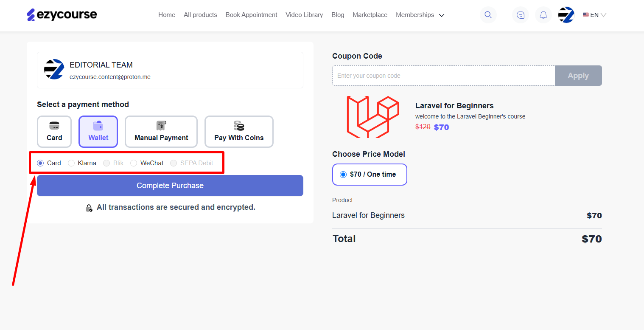The image size is (644, 330).
Task: Focus the coupon code input field
Action: (443, 76)
